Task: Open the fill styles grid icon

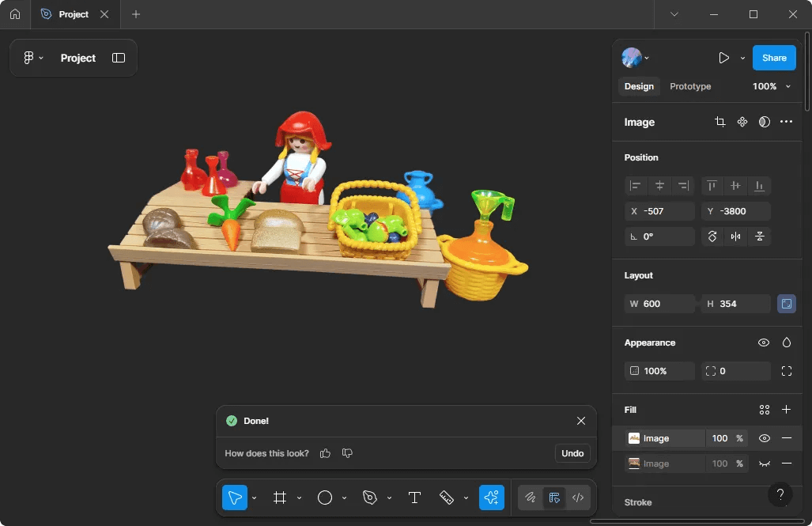Action: [765, 410]
